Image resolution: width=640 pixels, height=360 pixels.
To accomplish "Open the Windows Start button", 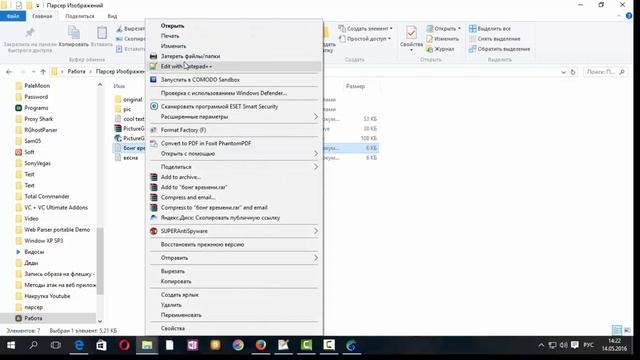I will point(11,345).
